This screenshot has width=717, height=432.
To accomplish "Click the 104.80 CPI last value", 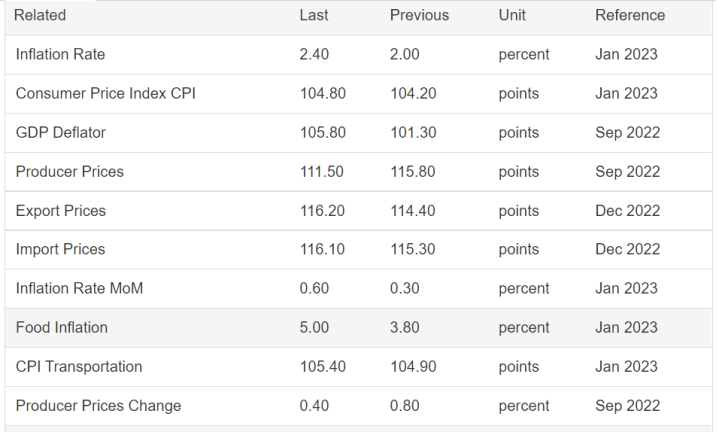I will pos(323,93).
